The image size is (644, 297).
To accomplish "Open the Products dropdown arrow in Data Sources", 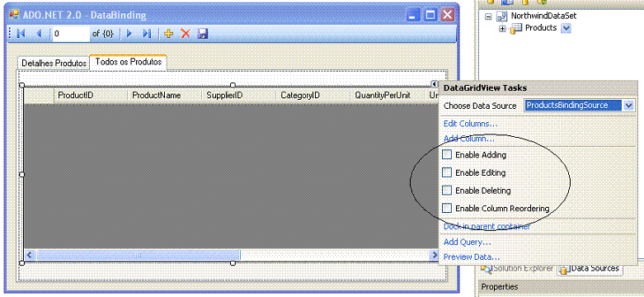I will [x=566, y=28].
